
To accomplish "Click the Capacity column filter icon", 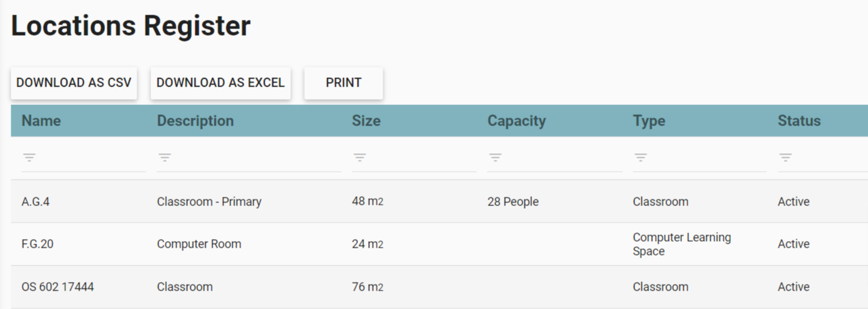I will click(495, 157).
